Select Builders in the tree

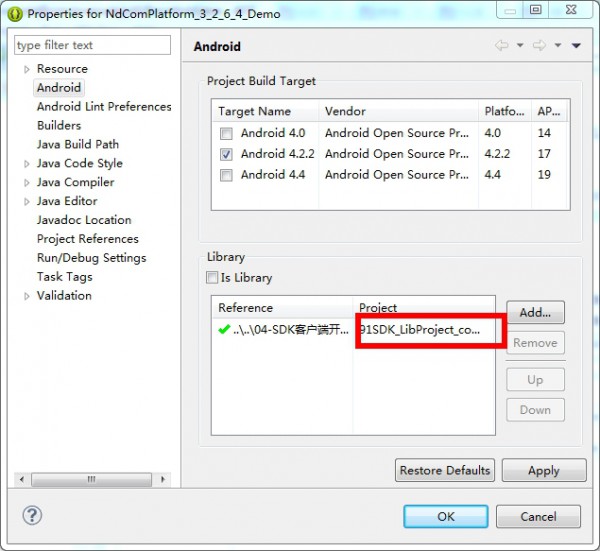pyautogui.click(x=59, y=126)
